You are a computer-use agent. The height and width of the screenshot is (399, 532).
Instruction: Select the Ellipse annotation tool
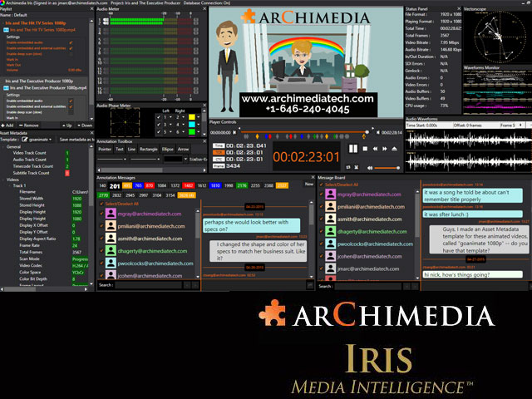(x=168, y=149)
